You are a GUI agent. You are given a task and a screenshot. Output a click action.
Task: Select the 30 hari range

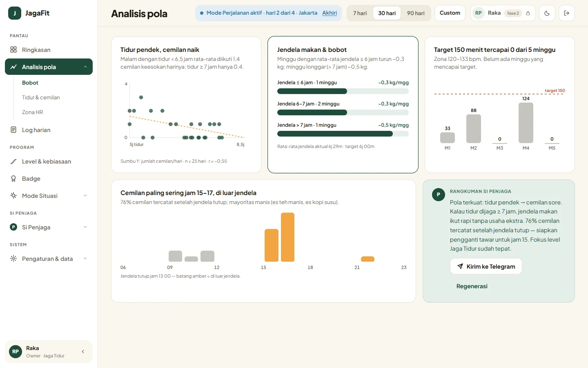pyautogui.click(x=387, y=13)
